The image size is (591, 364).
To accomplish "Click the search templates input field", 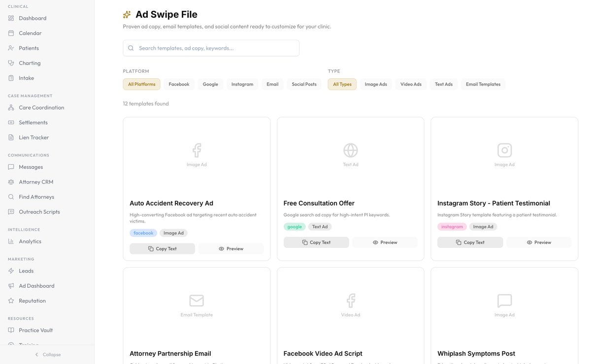I will click(x=211, y=48).
